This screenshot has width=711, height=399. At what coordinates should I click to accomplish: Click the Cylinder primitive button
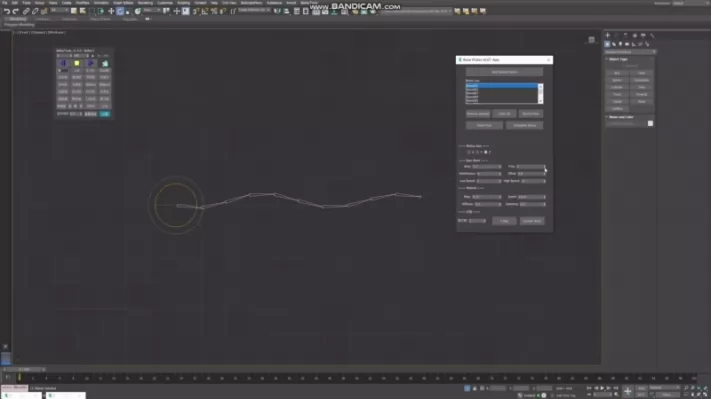click(617, 87)
